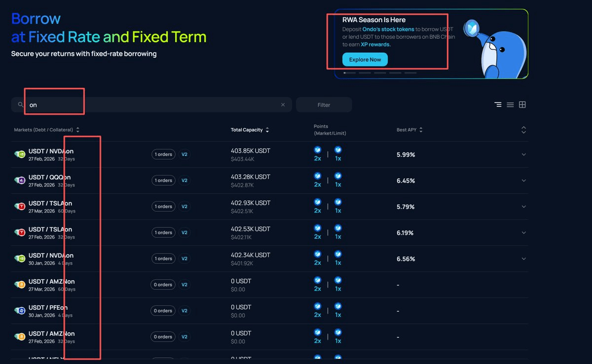
Task: Click the search magnifier icon
Action: coord(20,105)
